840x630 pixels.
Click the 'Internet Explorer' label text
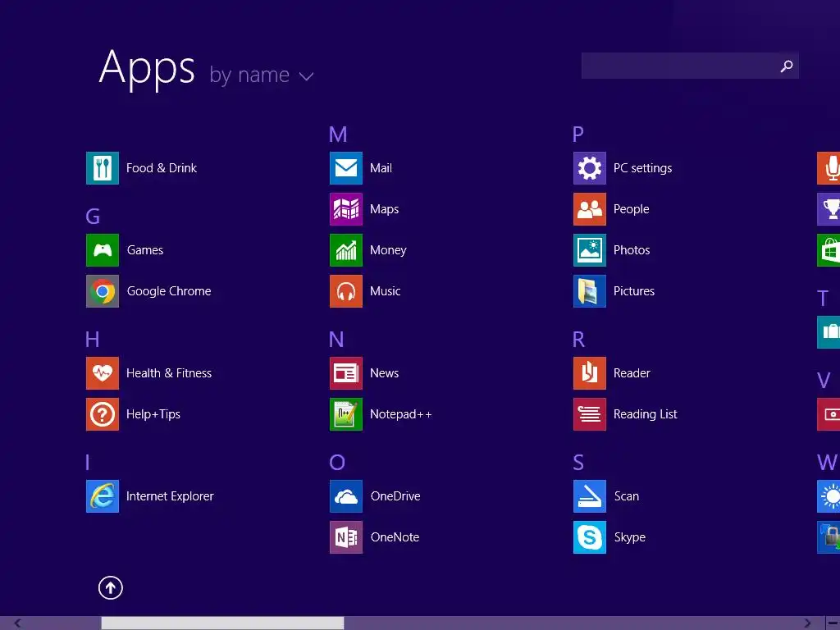pyautogui.click(x=170, y=496)
